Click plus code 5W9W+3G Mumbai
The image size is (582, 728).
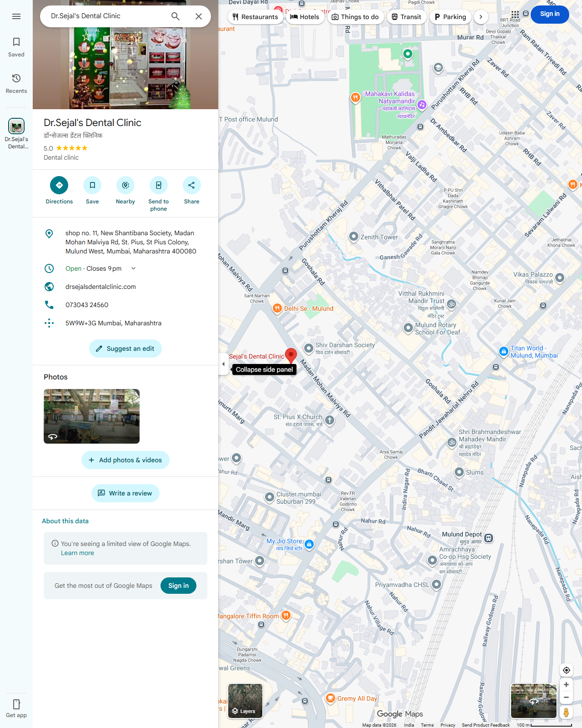(125, 323)
